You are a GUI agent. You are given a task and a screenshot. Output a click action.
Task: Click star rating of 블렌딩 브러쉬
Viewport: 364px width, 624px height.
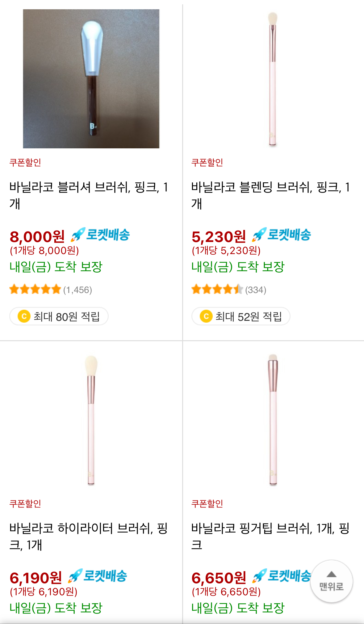tap(217, 290)
